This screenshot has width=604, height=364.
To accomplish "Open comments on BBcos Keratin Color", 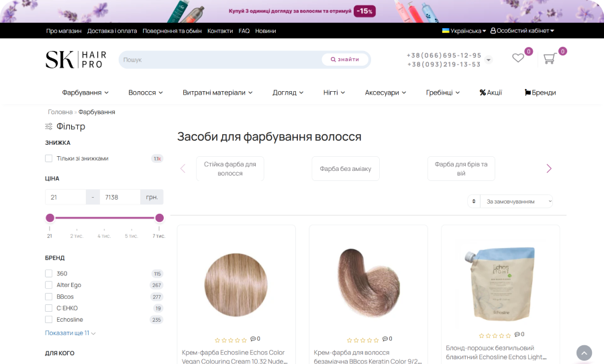I will (x=387, y=339).
